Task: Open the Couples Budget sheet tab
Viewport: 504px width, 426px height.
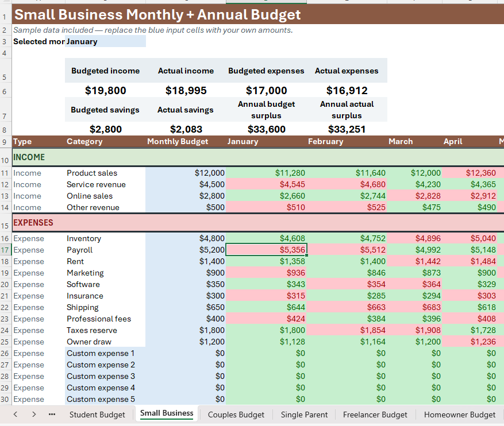Action: pos(236,415)
